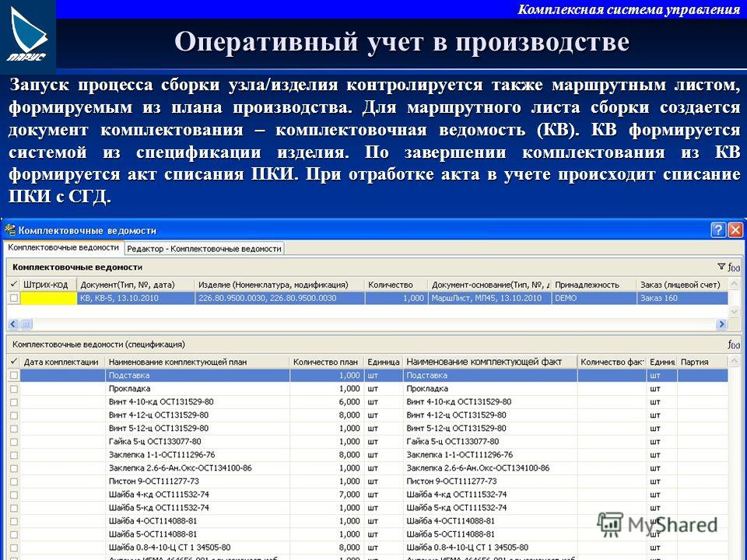Click the Комплектовочные ведомости (спецификация) panel title
The image size is (747, 560).
coord(99,345)
